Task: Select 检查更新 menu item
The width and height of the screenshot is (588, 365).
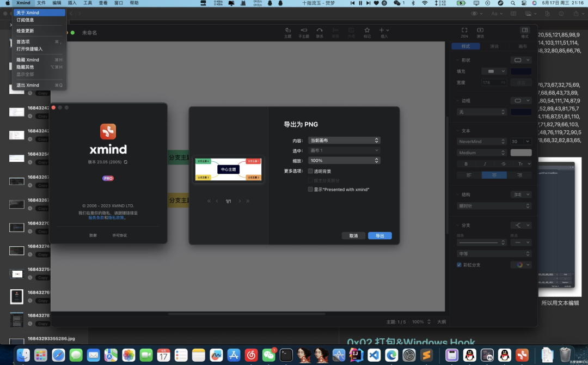Action: click(39, 31)
